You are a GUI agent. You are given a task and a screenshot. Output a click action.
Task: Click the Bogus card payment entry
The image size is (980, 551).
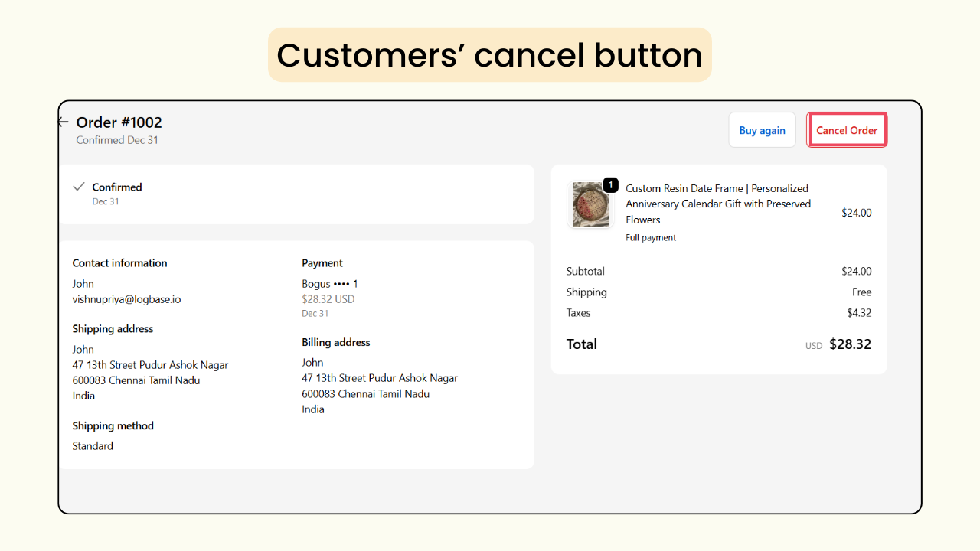coord(329,283)
